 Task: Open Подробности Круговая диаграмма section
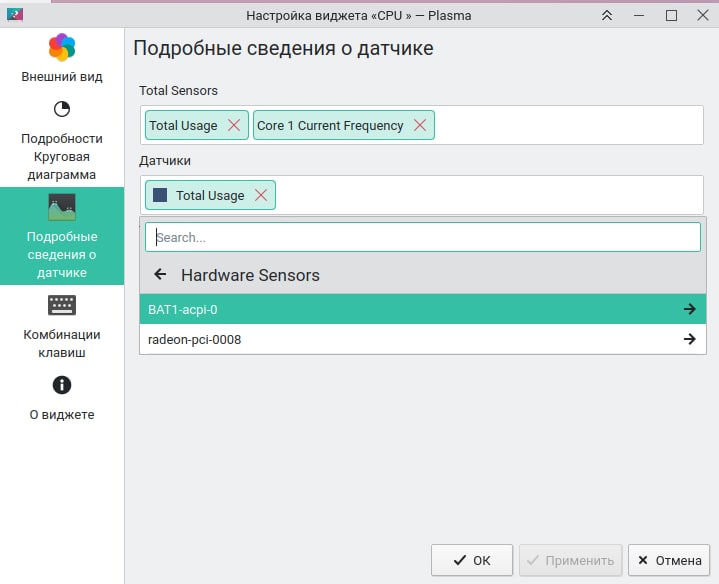click(62, 141)
